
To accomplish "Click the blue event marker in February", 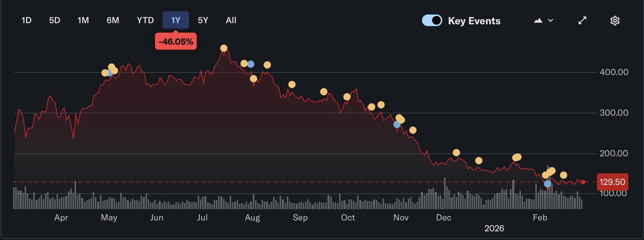I will 548,184.
